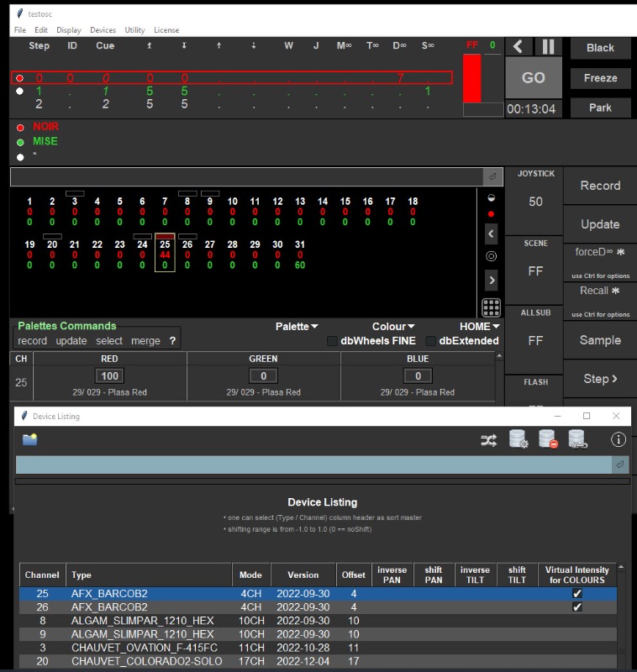Click the database link icon
637x672 pixels.
[x=576, y=439]
